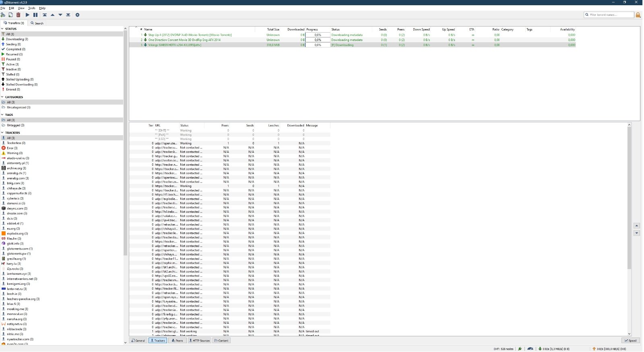644x352 pixels.
Task: Click the tracker list up arrow button
Action: pos(637,226)
